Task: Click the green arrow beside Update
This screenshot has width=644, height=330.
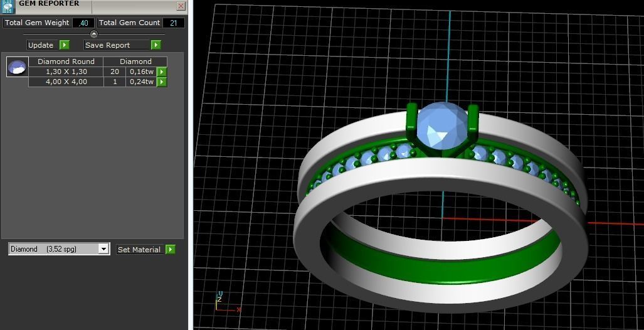Action: (x=65, y=45)
